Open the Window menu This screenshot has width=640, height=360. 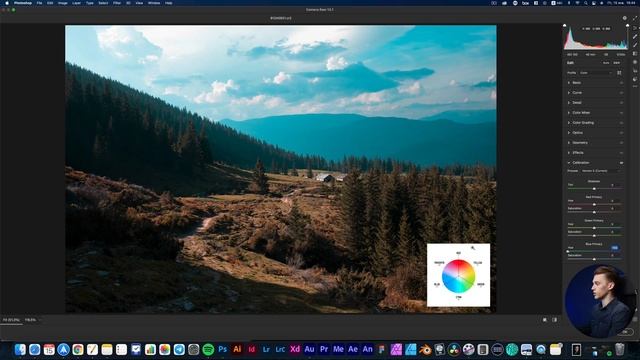(154, 3)
